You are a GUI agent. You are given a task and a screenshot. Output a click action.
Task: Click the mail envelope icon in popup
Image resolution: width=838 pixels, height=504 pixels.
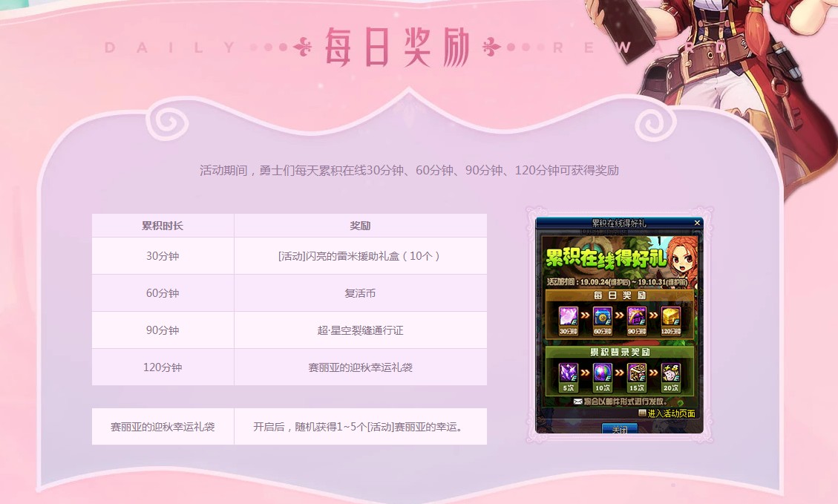(577, 402)
